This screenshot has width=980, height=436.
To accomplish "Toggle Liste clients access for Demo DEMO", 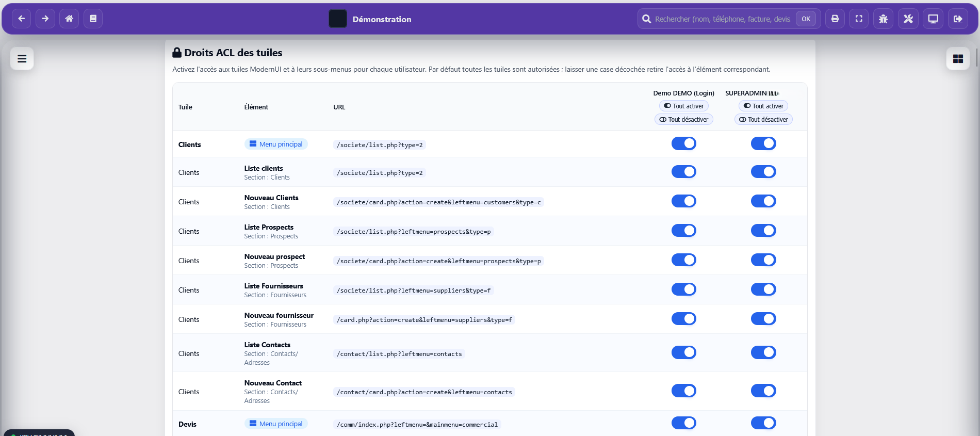I will (x=683, y=172).
